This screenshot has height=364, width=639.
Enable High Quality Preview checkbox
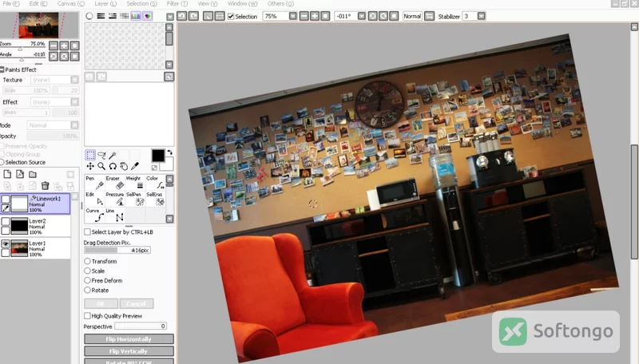click(87, 315)
